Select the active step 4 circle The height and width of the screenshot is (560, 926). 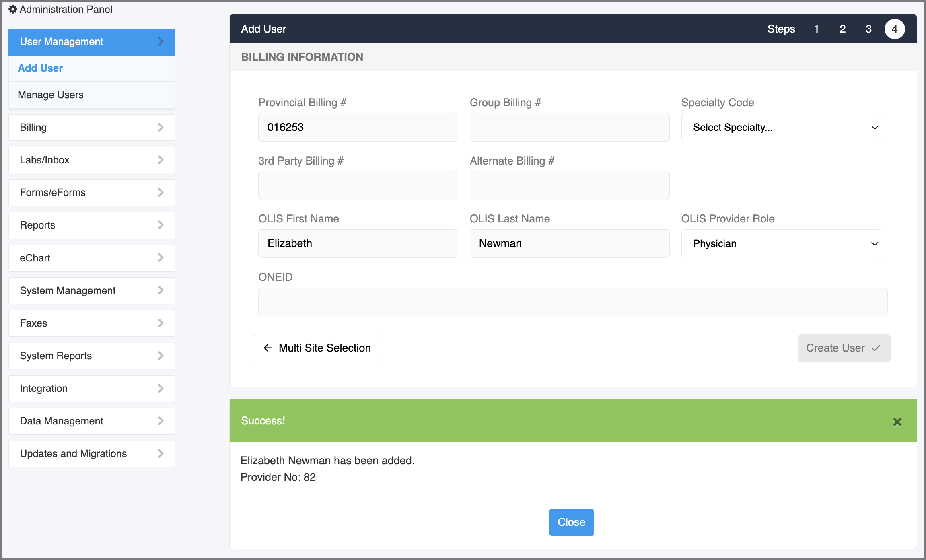coord(895,29)
